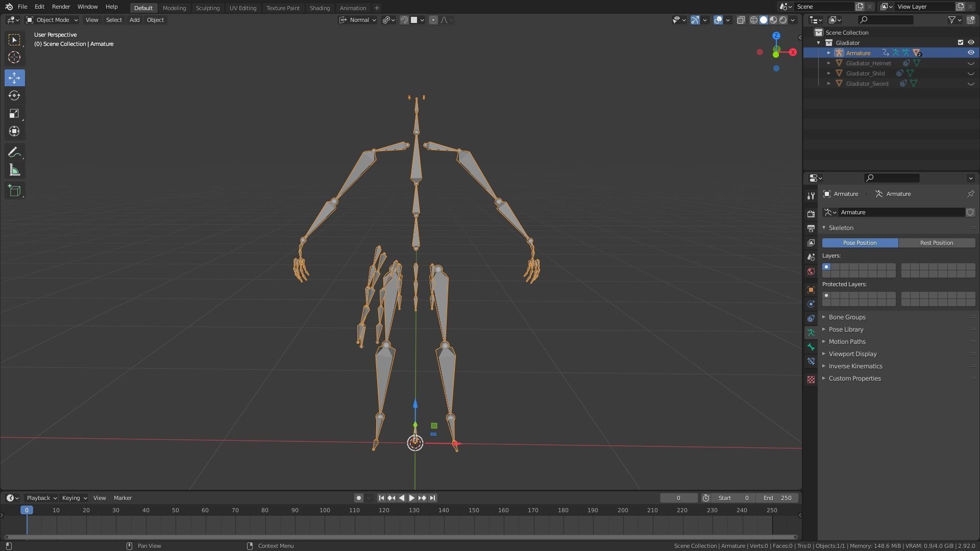Viewport: 980px width, 551px height.
Task: Click the Rest Position button
Action: pos(936,243)
